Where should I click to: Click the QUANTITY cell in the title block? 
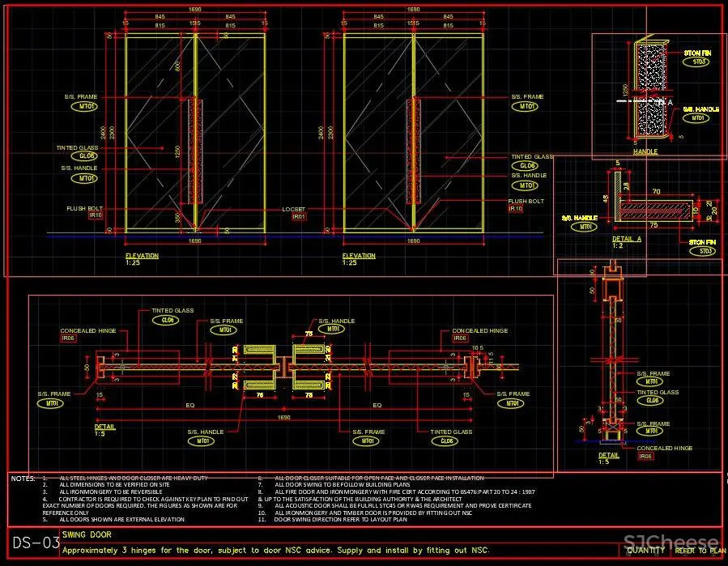[645, 550]
